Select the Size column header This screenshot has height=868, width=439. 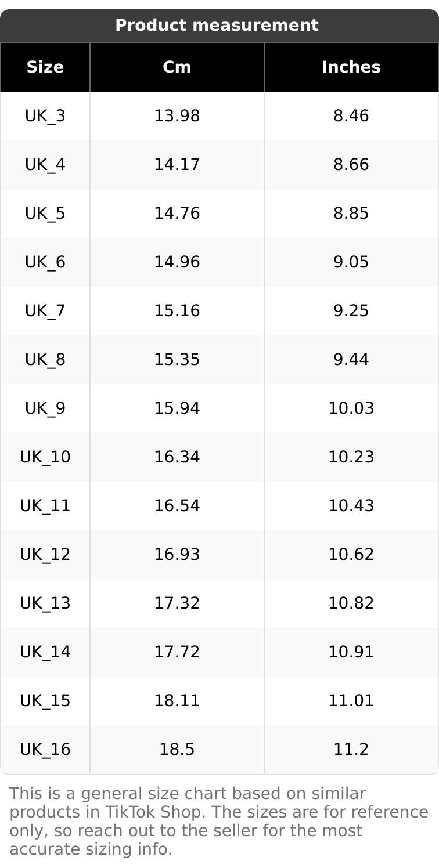(x=45, y=67)
